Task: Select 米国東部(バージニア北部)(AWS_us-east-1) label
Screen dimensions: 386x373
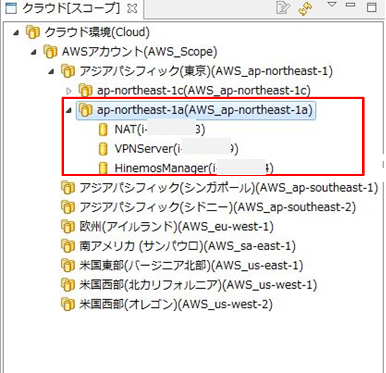Action: click(191, 266)
